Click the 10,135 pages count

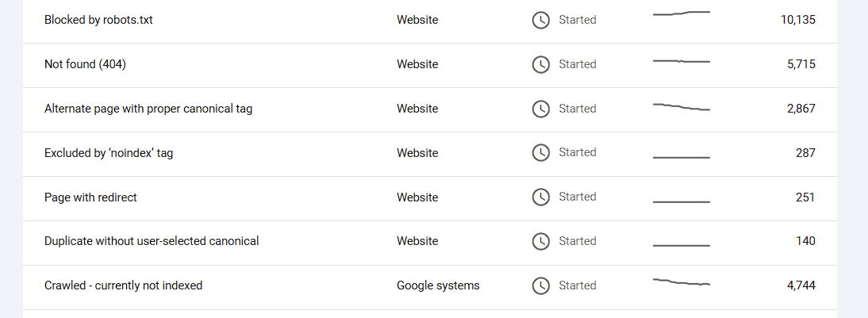coord(797,20)
